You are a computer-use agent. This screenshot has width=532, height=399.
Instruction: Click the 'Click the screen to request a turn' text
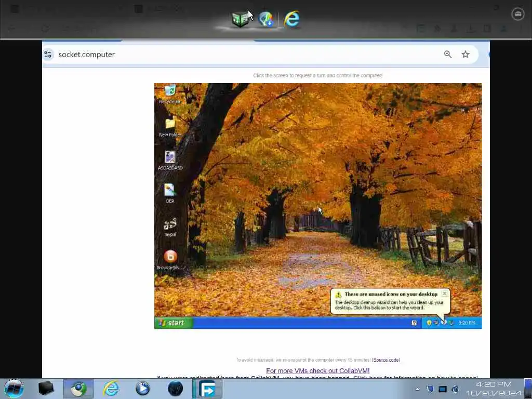[x=318, y=75]
